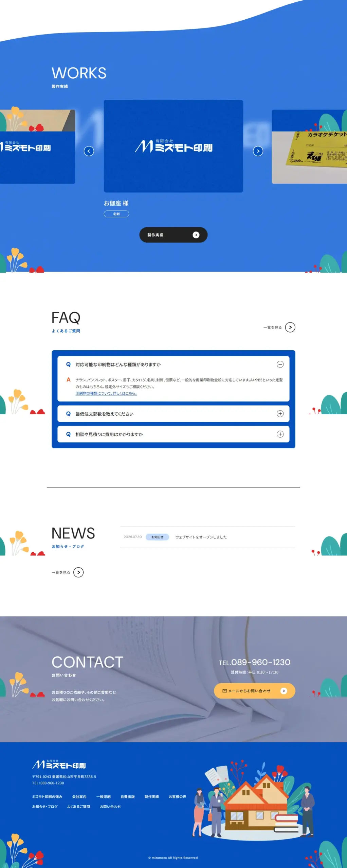
Task: Click the ミズモト印刷 logo in the footer
Action: pos(59,765)
